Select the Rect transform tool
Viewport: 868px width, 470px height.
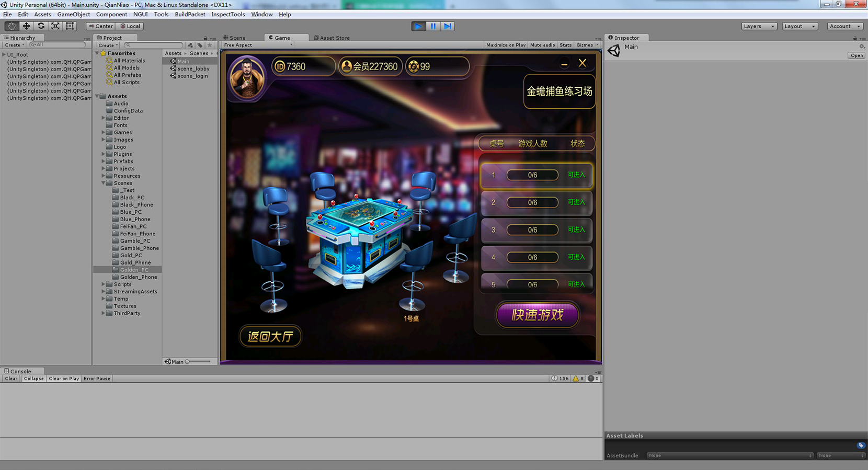pyautogui.click(x=70, y=26)
